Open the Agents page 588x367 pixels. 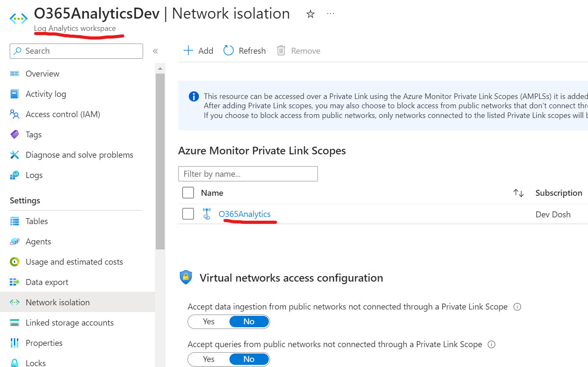39,241
